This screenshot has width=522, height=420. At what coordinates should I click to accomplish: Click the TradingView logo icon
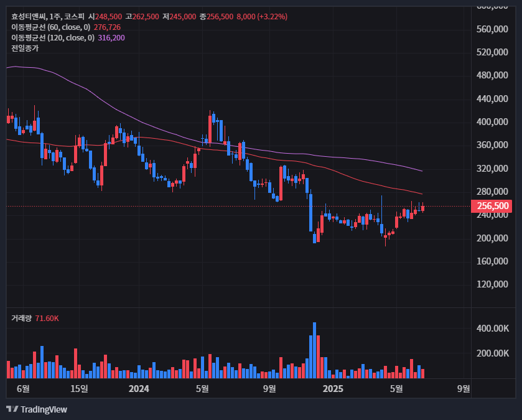click(12, 409)
